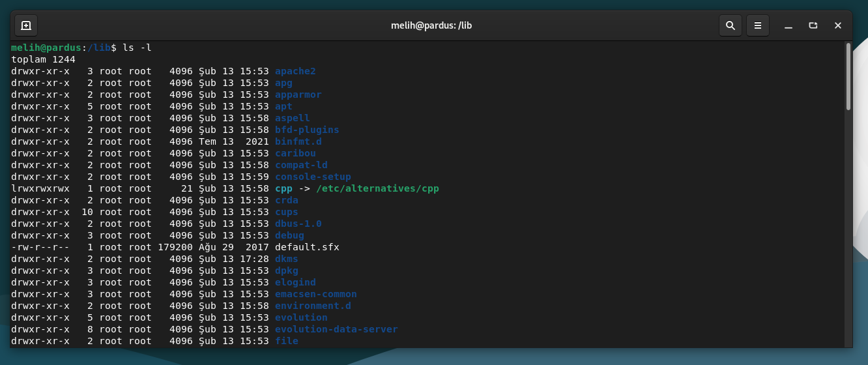Open the hamburger menu in header bar
Image resolution: width=868 pixels, height=365 pixels.
click(758, 25)
